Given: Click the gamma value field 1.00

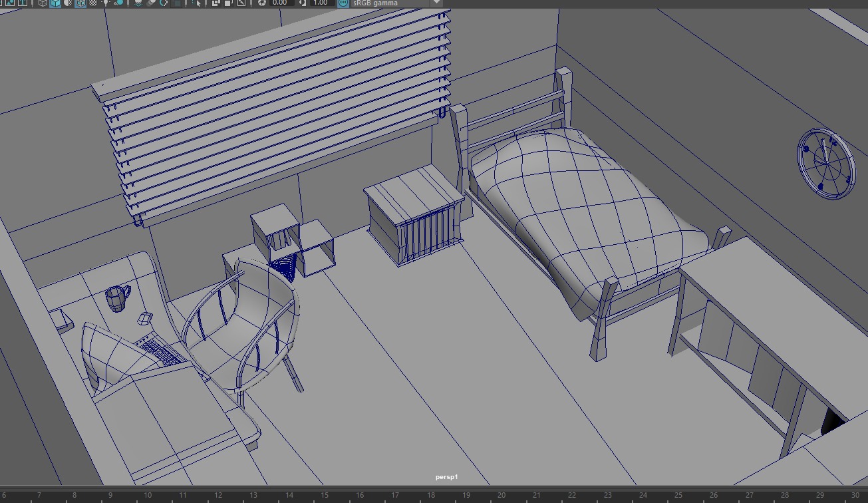Looking at the screenshot, I should click(322, 3).
